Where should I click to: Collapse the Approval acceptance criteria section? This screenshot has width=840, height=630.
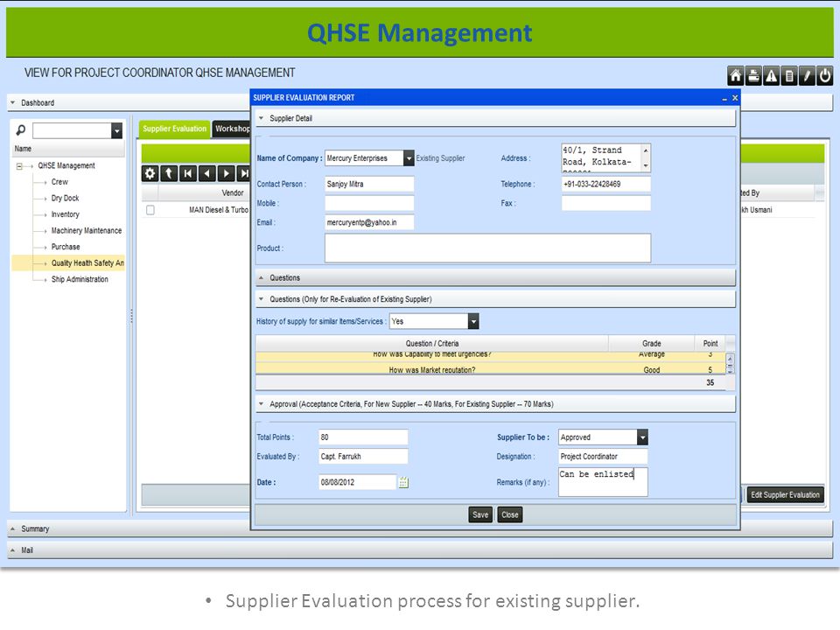(x=262, y=404)
